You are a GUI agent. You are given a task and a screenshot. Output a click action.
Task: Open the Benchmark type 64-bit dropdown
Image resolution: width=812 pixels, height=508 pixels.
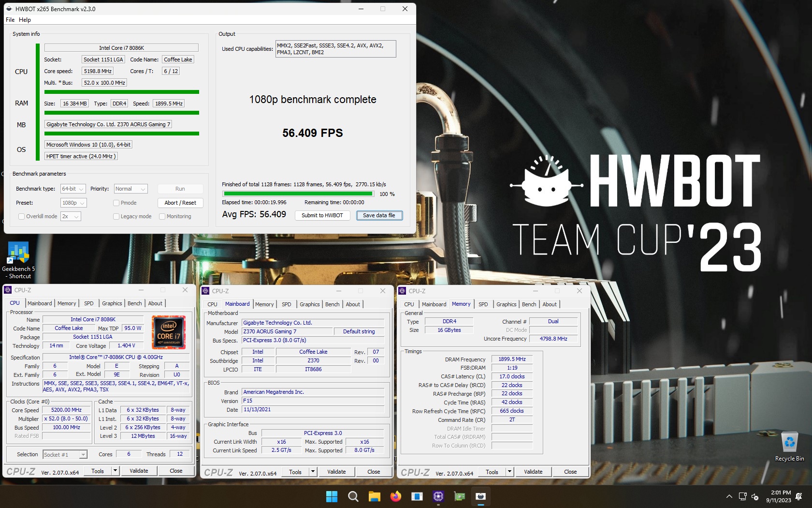[73, 189]
